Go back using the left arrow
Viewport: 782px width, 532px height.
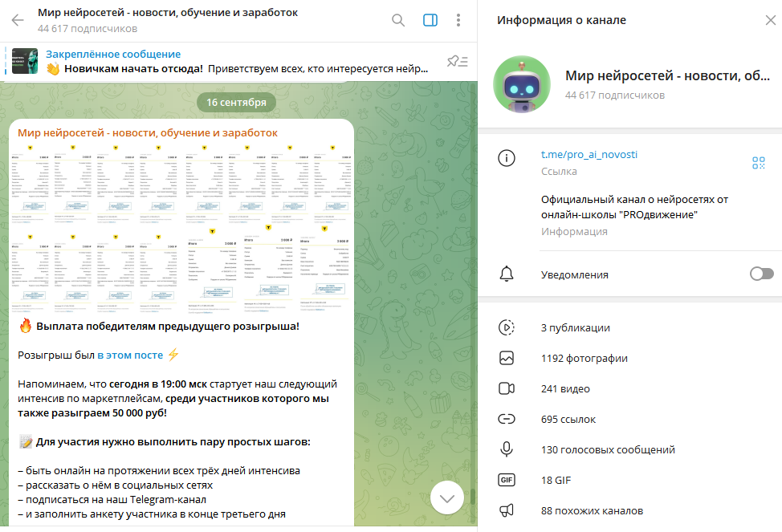[18, 20]
